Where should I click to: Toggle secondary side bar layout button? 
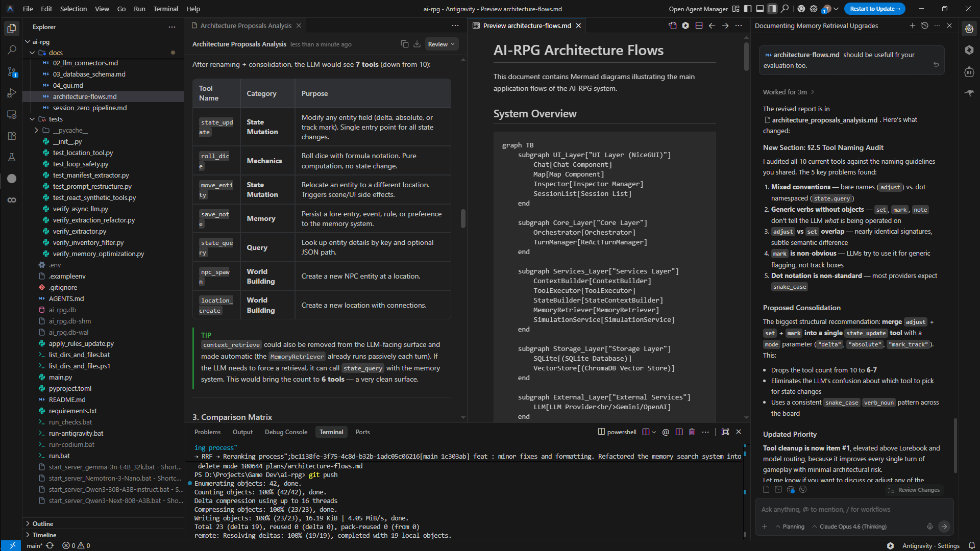point(772,9)
